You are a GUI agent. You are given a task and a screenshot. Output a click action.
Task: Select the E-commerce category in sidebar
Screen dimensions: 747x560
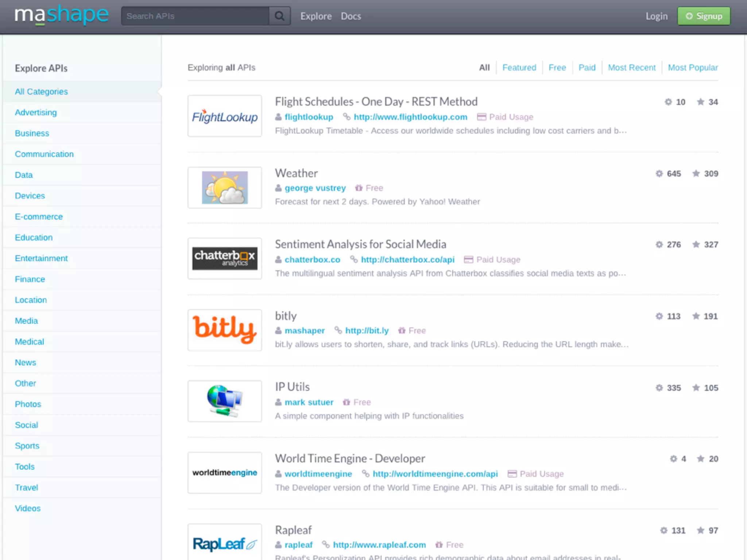(39, 217)
